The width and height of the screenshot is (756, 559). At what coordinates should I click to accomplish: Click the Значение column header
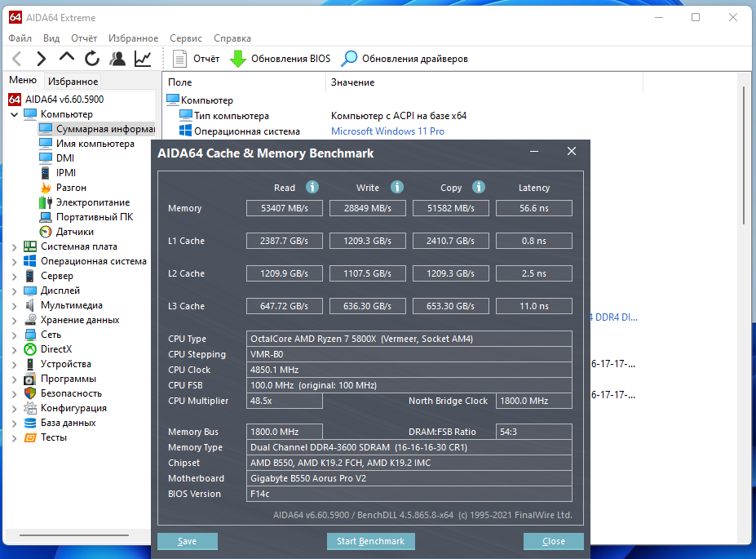pyautogui.click(x=484, y=82)
